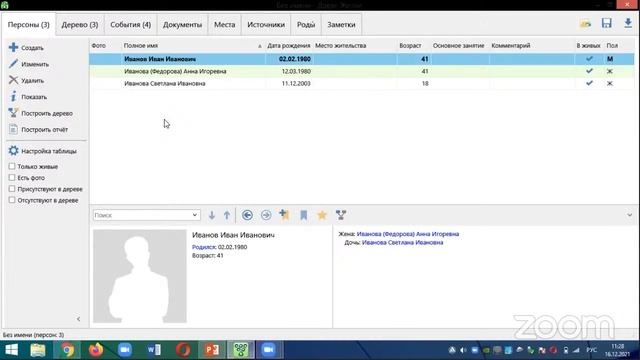
Task: Switch to the События (4) tab
Action: click(131, 24)
